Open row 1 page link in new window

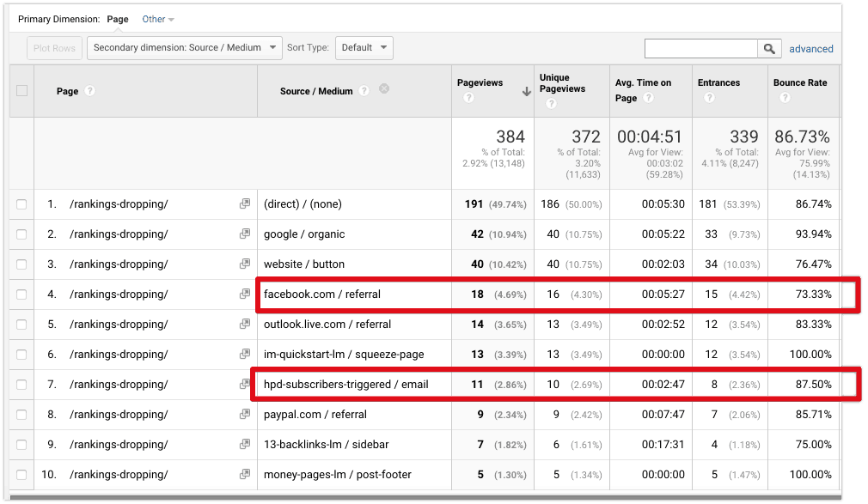tap(245, 204)
